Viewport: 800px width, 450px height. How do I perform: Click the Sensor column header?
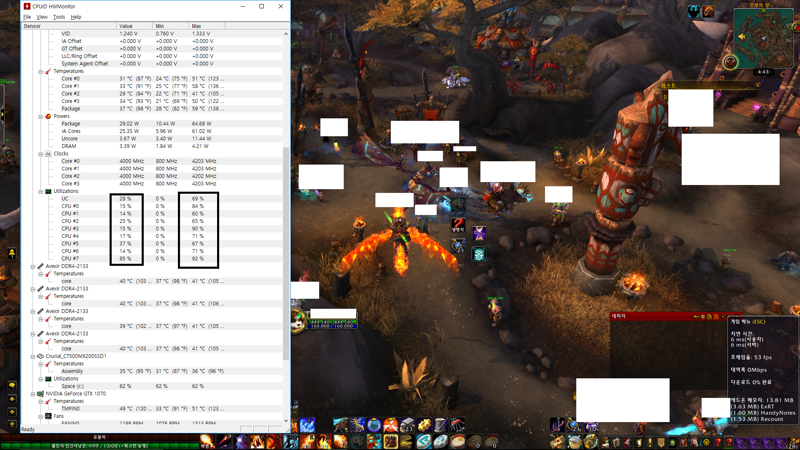coord(68,26)
